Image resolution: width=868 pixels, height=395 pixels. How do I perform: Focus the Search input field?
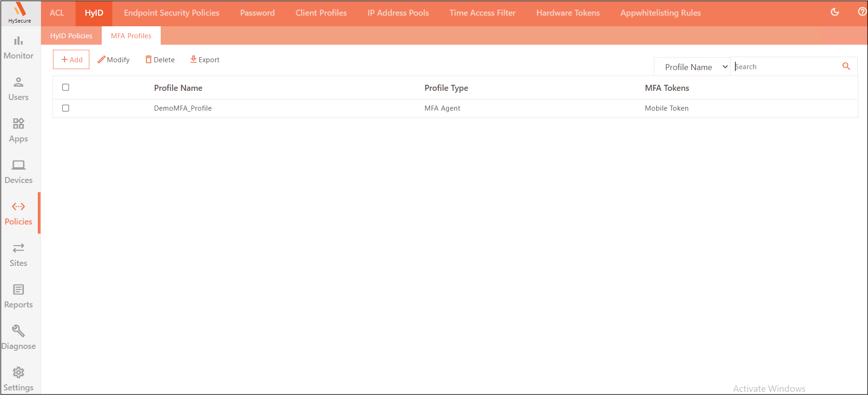[786, 67]
